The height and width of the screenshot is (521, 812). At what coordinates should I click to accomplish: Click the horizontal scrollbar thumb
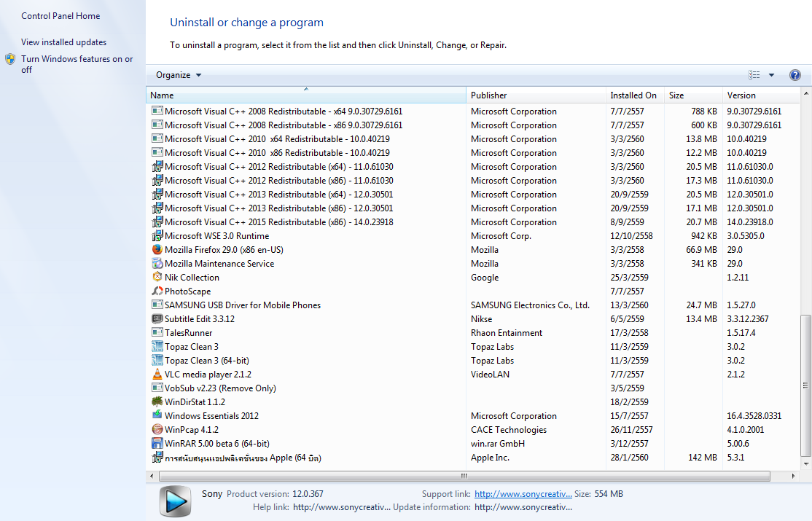click(x=464, y=475)
